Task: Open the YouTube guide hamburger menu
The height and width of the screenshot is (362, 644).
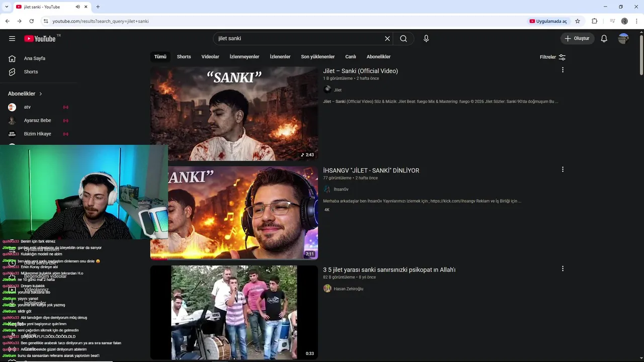Action: [12, 39]
